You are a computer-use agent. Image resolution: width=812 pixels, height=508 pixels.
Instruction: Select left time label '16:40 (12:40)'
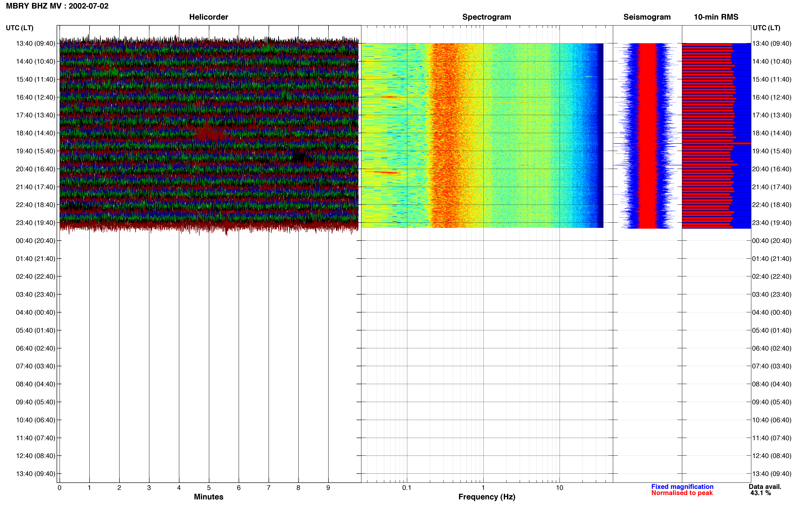36,97
